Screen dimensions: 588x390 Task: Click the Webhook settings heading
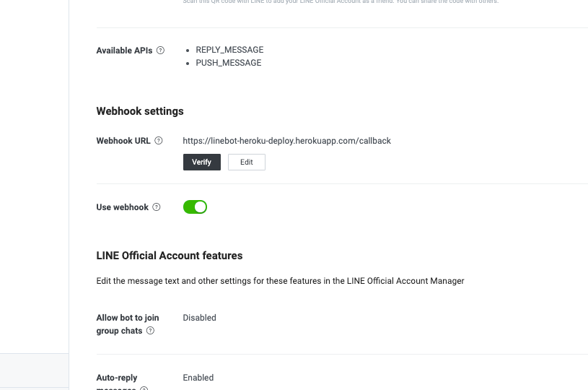(x=140, y=111)
